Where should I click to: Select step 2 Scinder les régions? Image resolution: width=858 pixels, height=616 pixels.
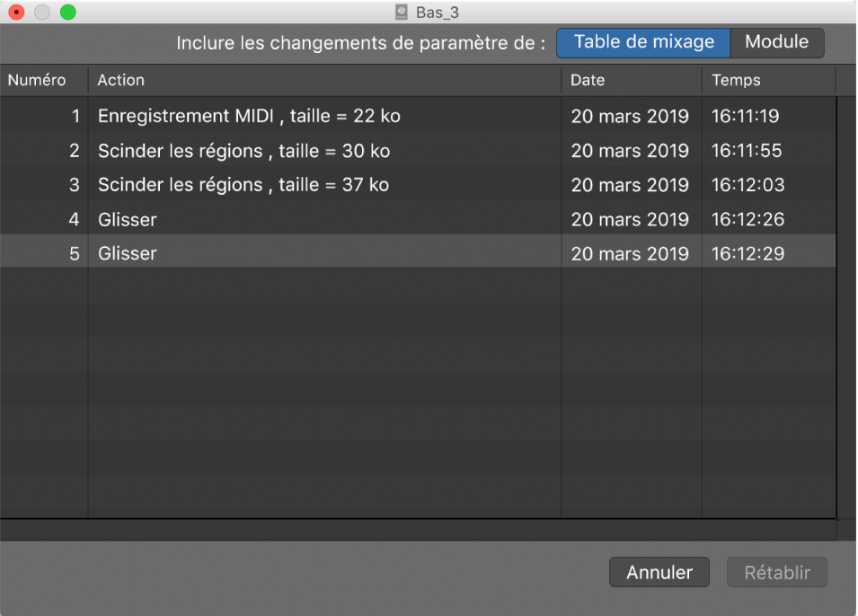[x=270, y=150]
